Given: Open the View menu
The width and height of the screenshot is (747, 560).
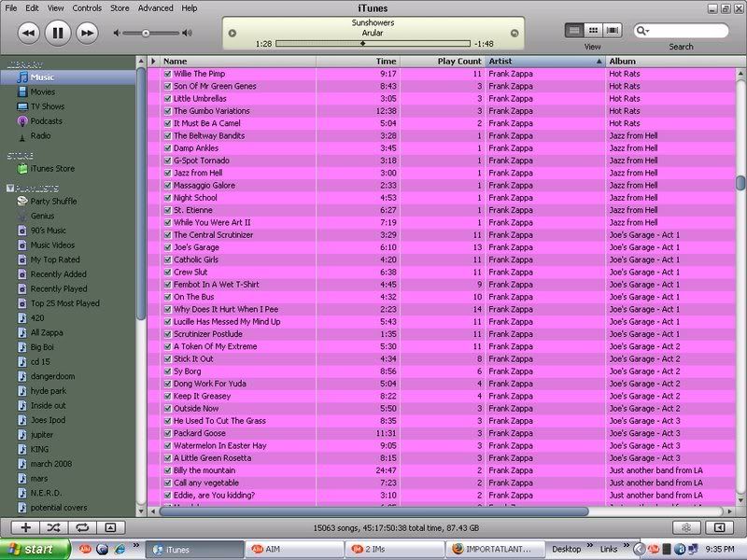Looking at the screenshot, I should pyautogui.click(x=55, y=8).
